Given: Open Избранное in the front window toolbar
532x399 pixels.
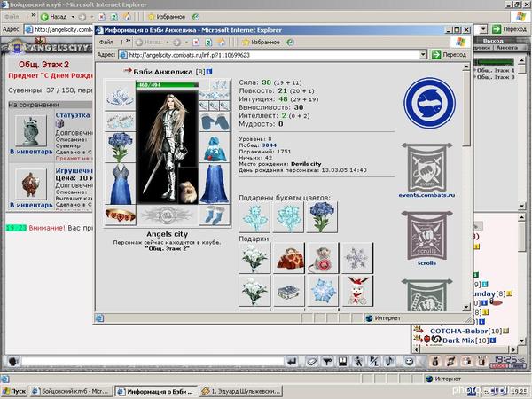Looking at the screenshot, I should click(x=262, y=42).
